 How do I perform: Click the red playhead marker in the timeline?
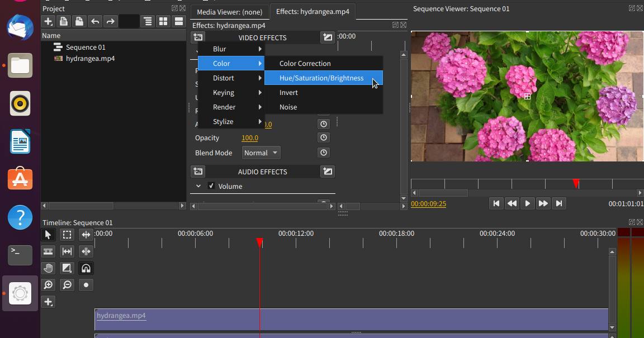click(260, 242)
